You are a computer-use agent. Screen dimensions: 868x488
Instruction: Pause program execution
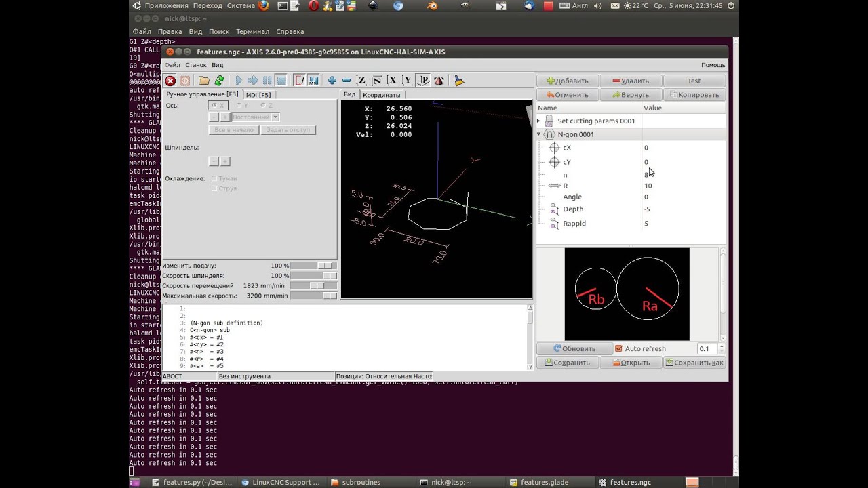pos(267,81)
